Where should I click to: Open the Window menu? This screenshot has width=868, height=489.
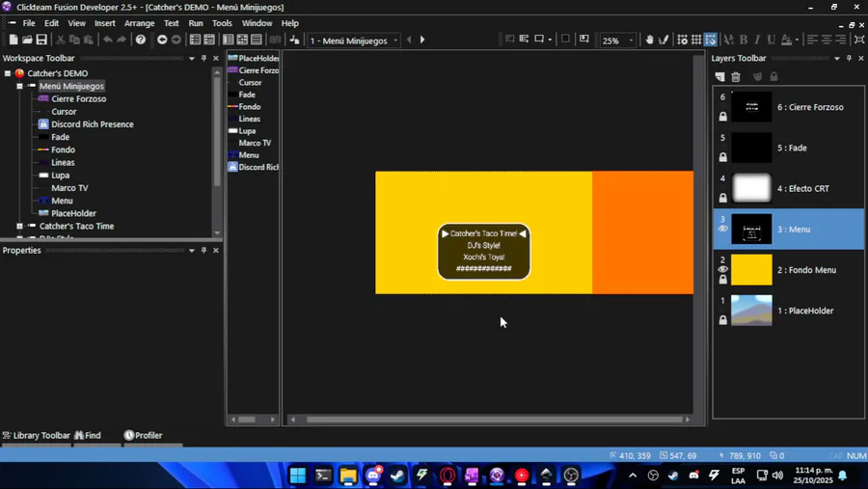257,23
